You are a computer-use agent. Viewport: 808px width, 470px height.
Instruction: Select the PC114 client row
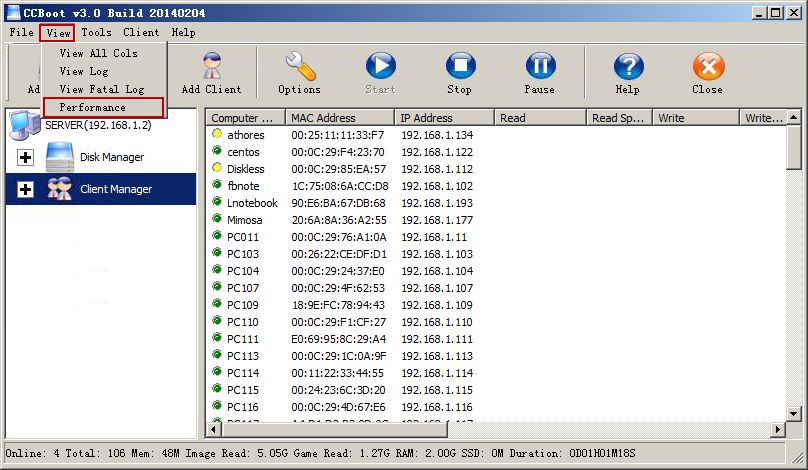496,373
